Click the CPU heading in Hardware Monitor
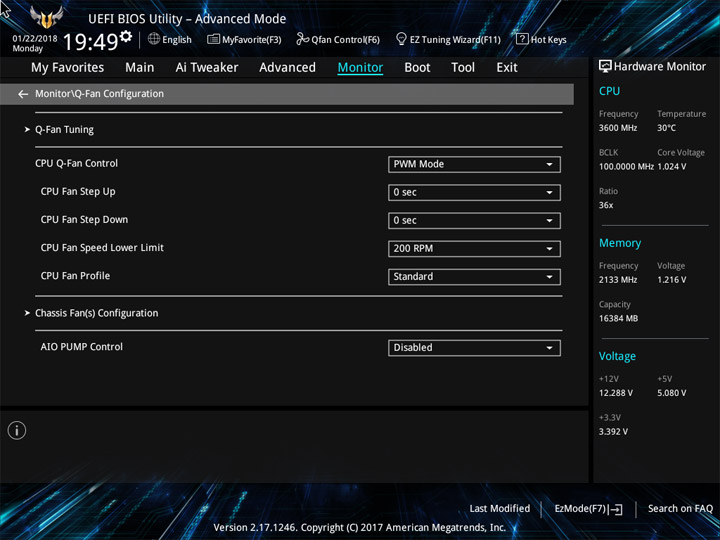This screenshot has width=720, height=540. tap(609, 91)
